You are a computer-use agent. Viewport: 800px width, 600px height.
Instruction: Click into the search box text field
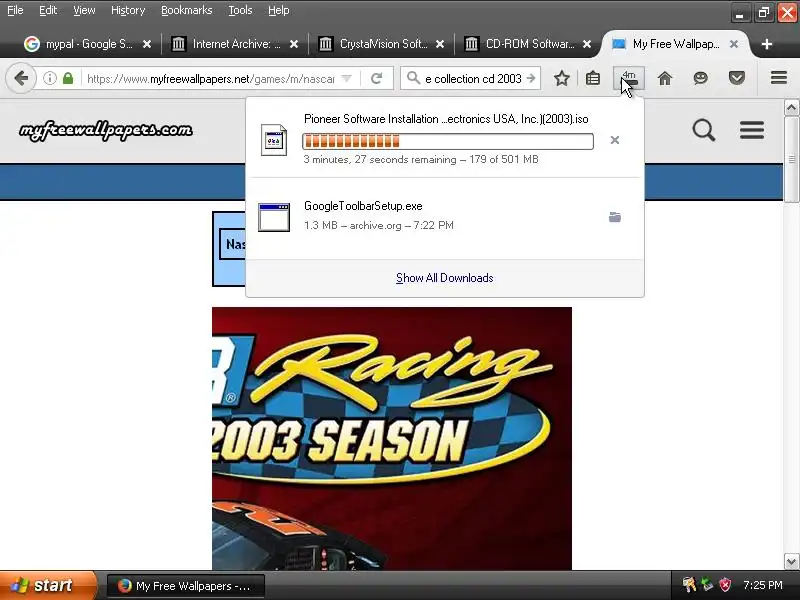473,79
